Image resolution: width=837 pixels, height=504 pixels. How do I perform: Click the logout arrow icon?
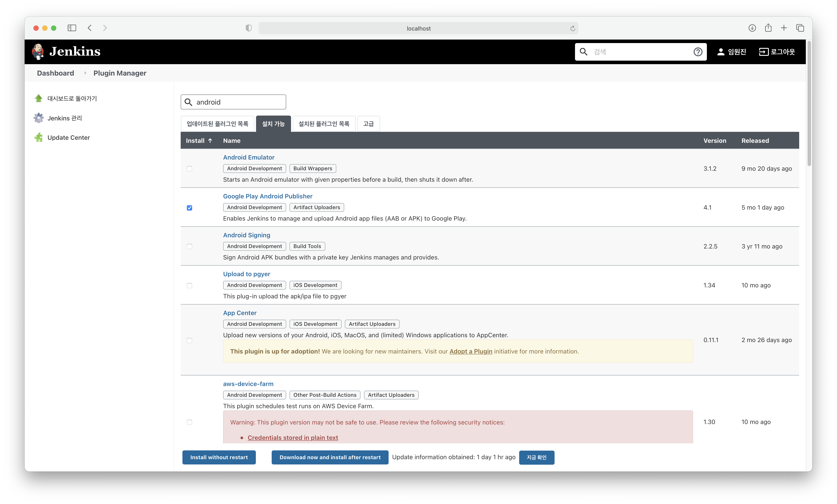coord(764,52)
